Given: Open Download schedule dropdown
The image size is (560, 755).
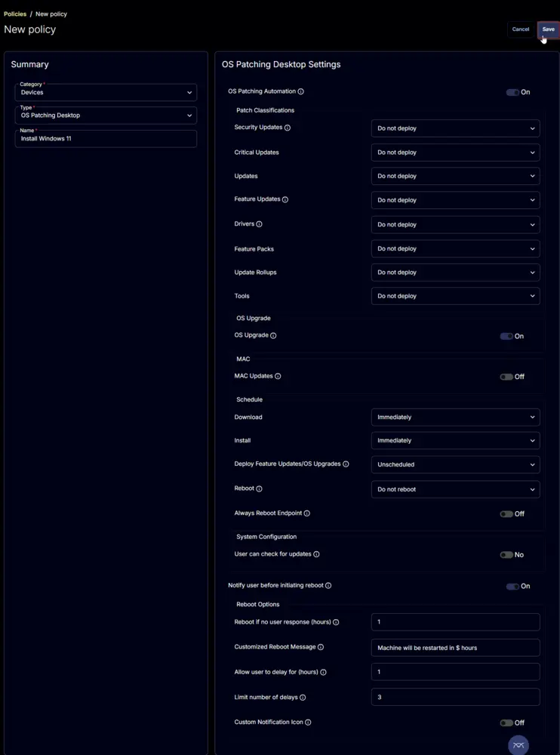Looking at the screenshot, I should coord(456,417).
